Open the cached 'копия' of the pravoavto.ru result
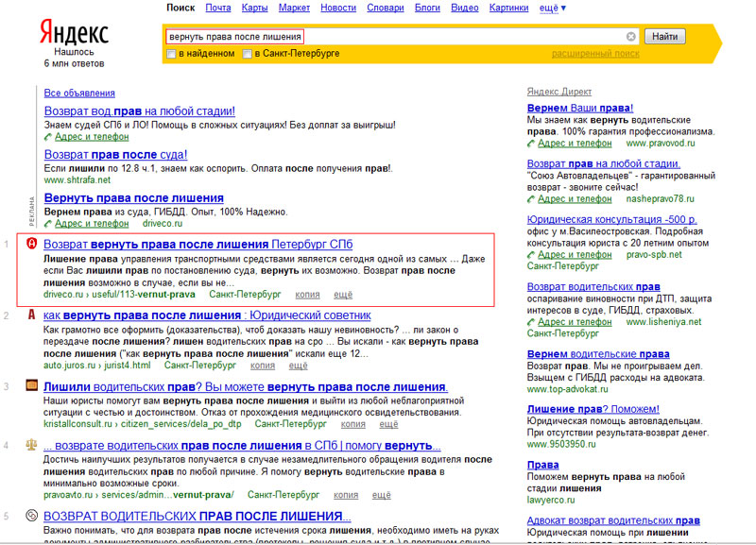756x545 pixels. click(x=346, y=495)
